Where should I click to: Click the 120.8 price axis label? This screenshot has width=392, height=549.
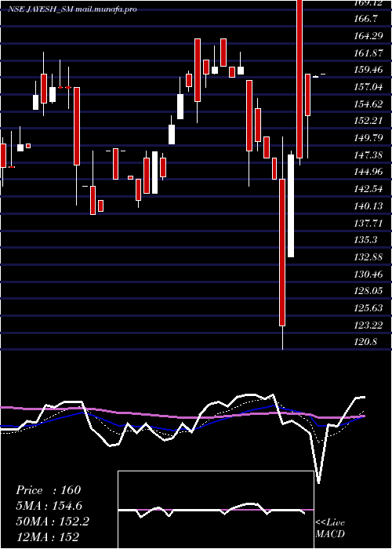tap(365, 343)
